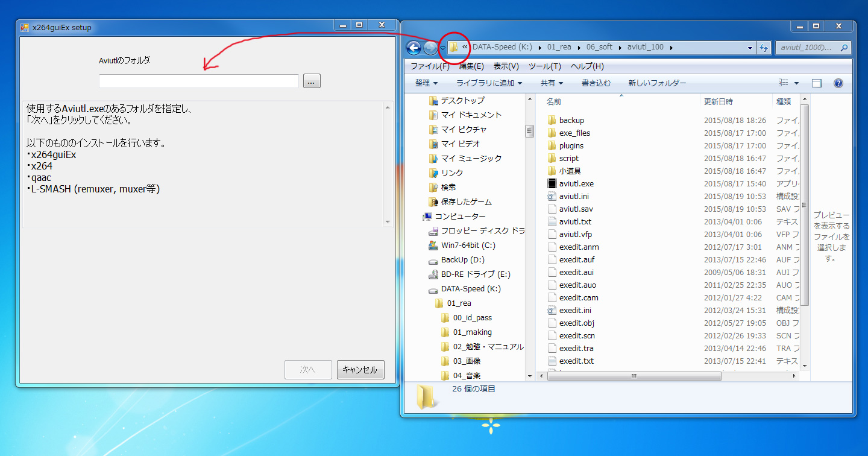Click the Aviutl folder path input field

pos(198,81)
